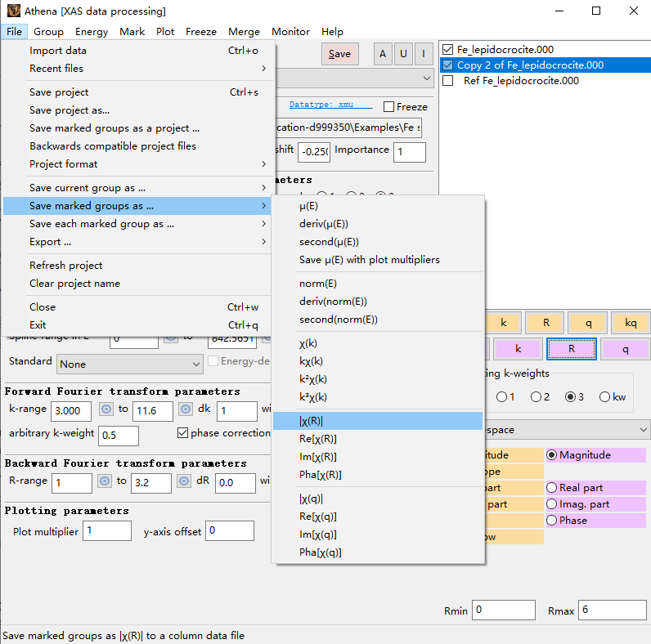Select the kw k-weight radio button
The image size is (651, 644).
pos(604,397)
